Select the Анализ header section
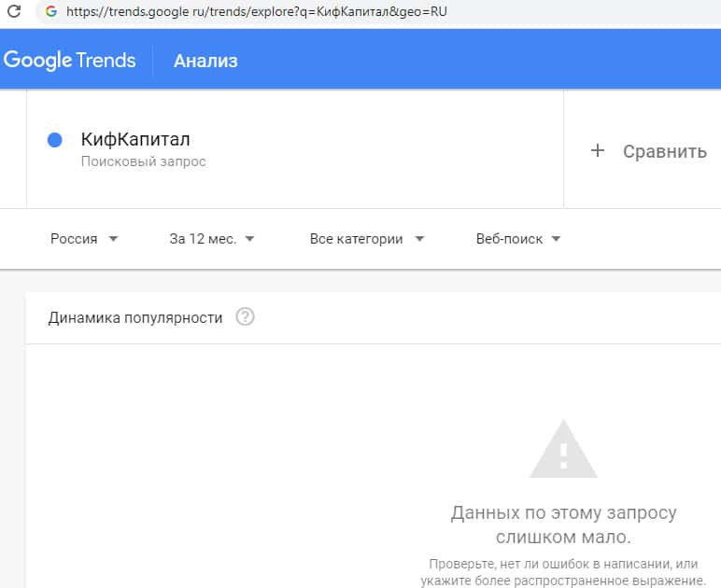Image resolution: width=721 pixels, height=588 pixels. click(x=205, y=62)
